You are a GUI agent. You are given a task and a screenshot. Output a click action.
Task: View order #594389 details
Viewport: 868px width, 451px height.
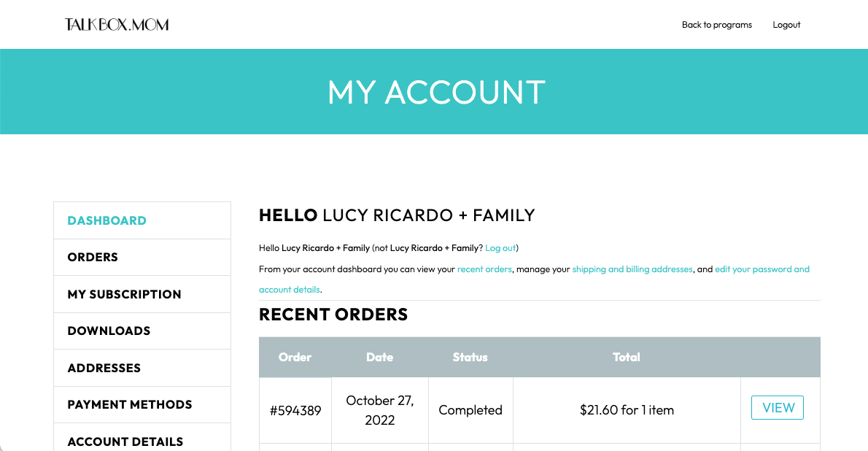pos(777,408)
